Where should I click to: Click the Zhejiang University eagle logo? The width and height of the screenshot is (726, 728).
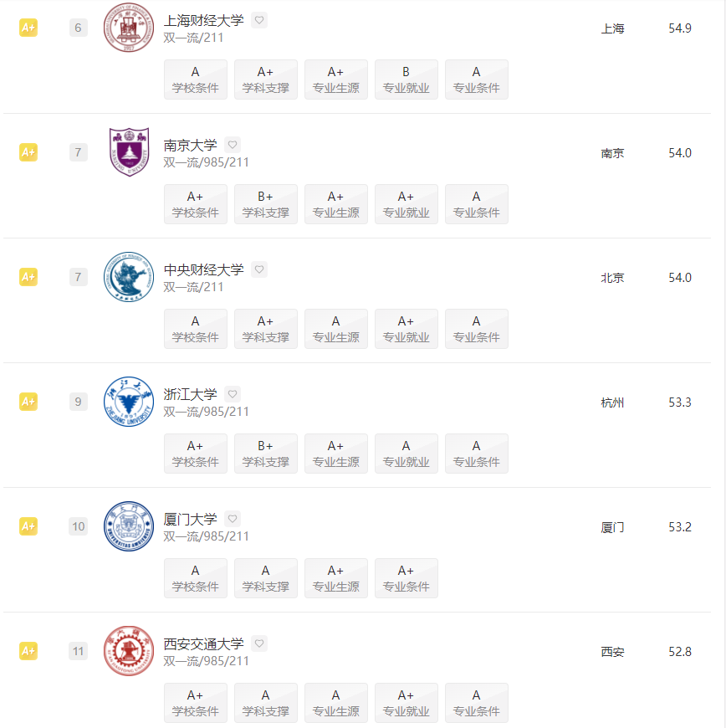point(129,402)
